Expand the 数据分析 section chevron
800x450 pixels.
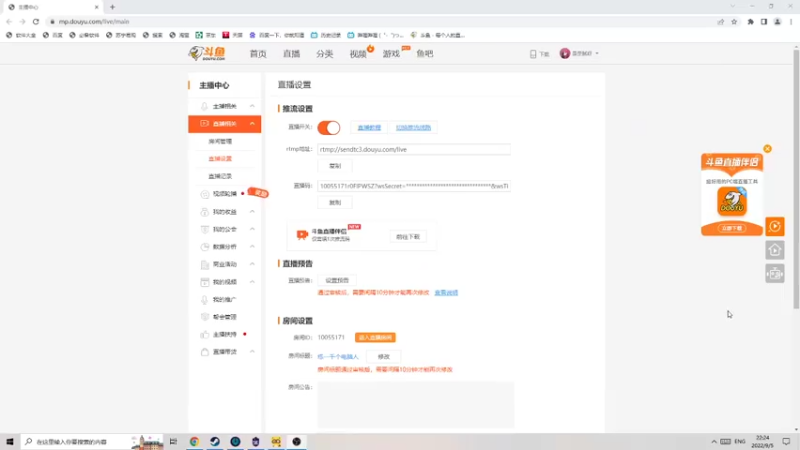tap(252, 246)
